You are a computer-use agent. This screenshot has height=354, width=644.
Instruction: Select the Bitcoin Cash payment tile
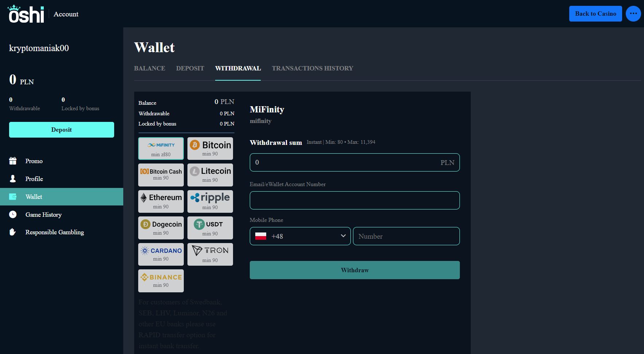click(x=161, y=175)
